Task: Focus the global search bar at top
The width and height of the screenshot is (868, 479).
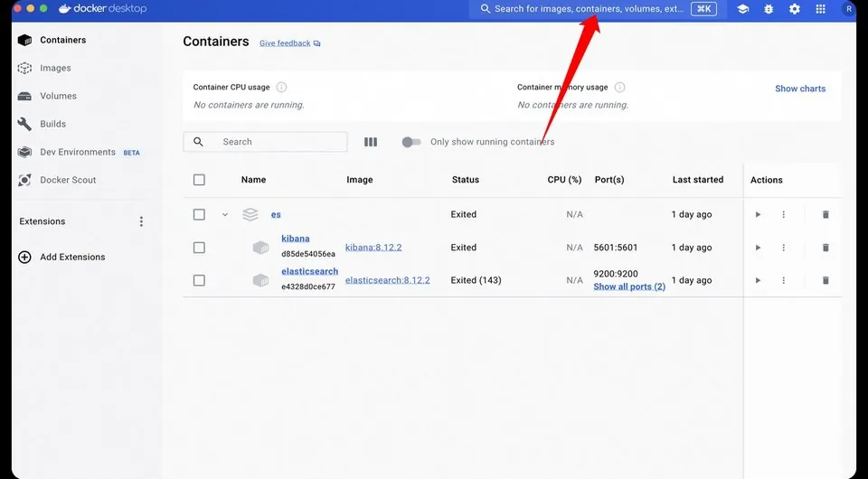Action: 597,9
